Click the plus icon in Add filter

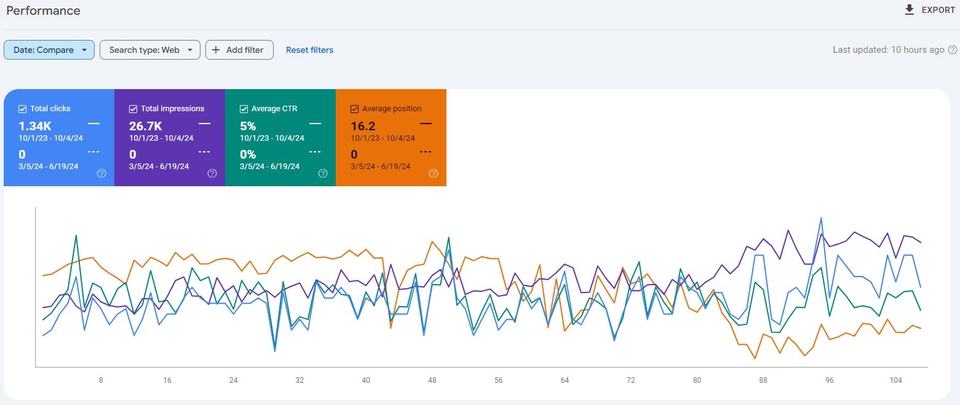click(216, 50)
